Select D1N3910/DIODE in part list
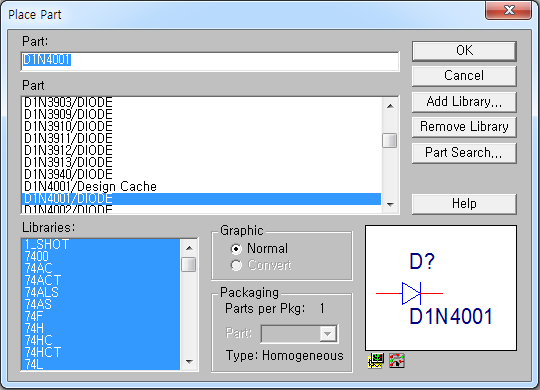Image resolution: width=540 pixels, height=390 pixels. [202, 126]
